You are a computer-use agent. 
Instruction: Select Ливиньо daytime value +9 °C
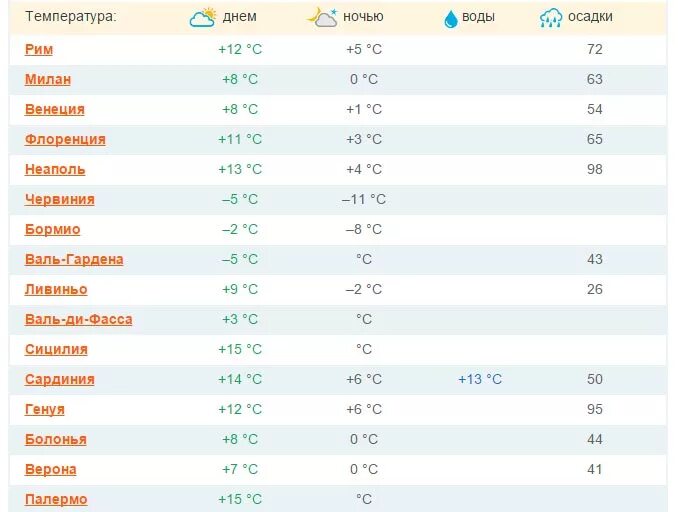(x=240, y=289)
